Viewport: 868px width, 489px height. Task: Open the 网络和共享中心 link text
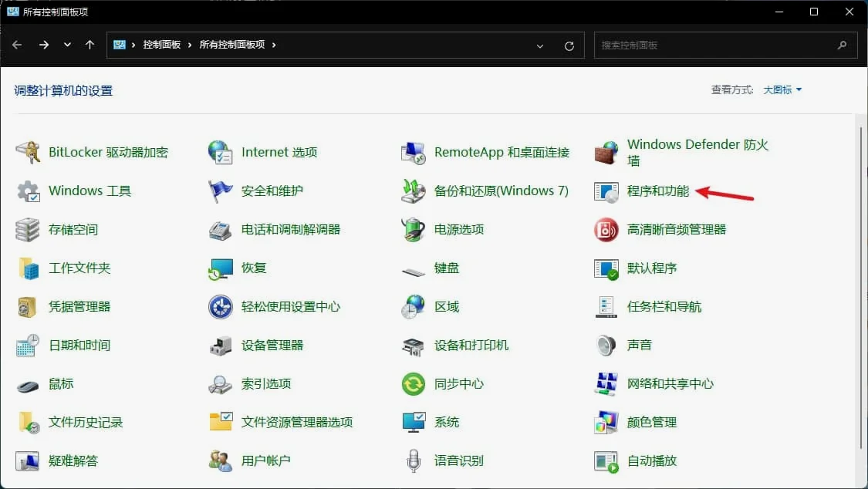click(x=670, y=384)
